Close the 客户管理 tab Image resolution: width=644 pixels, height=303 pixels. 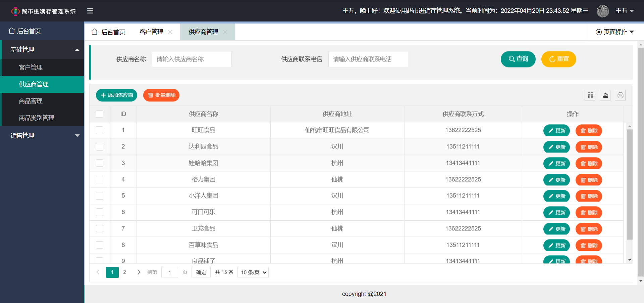tap(170, 32)
